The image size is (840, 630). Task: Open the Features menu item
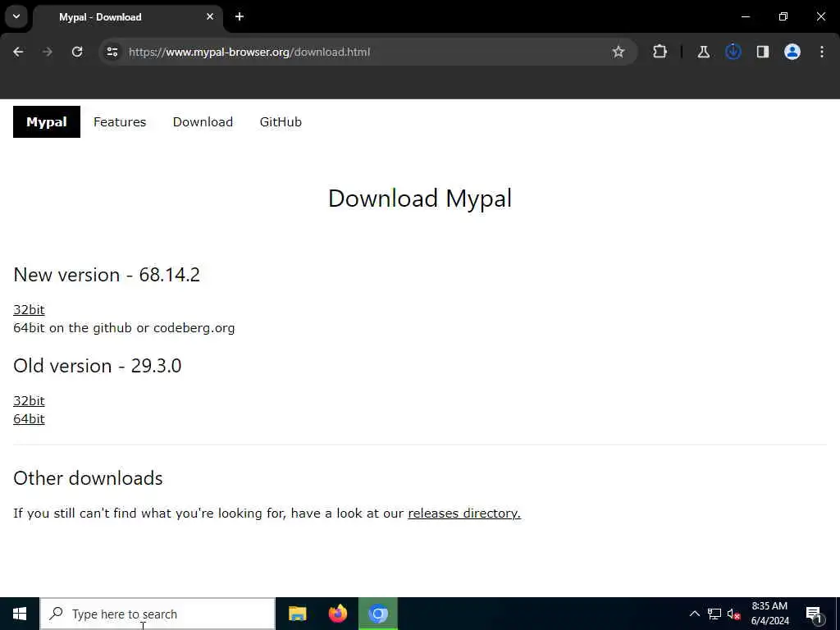120,122
